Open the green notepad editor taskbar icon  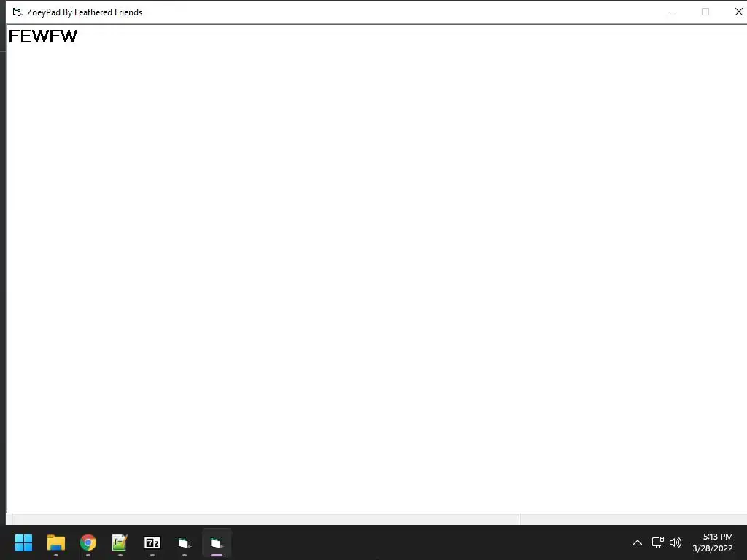pos(120,542)
